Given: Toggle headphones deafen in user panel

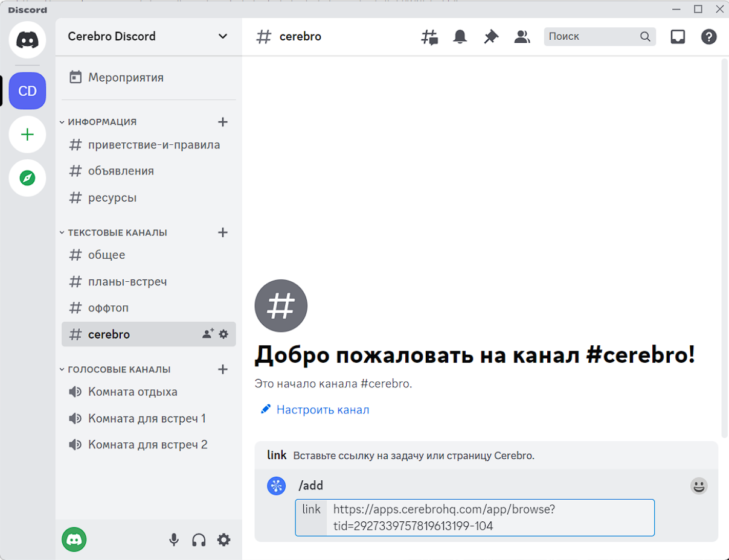Looking at the screenshot, I should (x=199, y=539).
